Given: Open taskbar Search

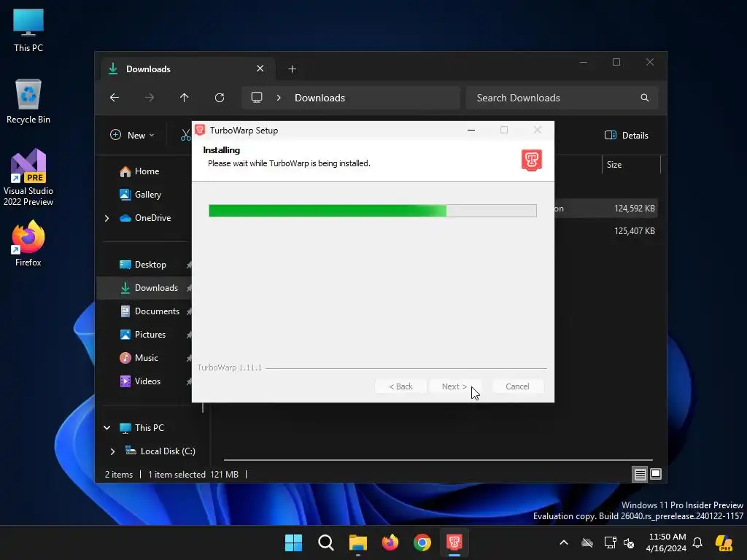Looking at the screenshot, I should click(x=326, y=542).
